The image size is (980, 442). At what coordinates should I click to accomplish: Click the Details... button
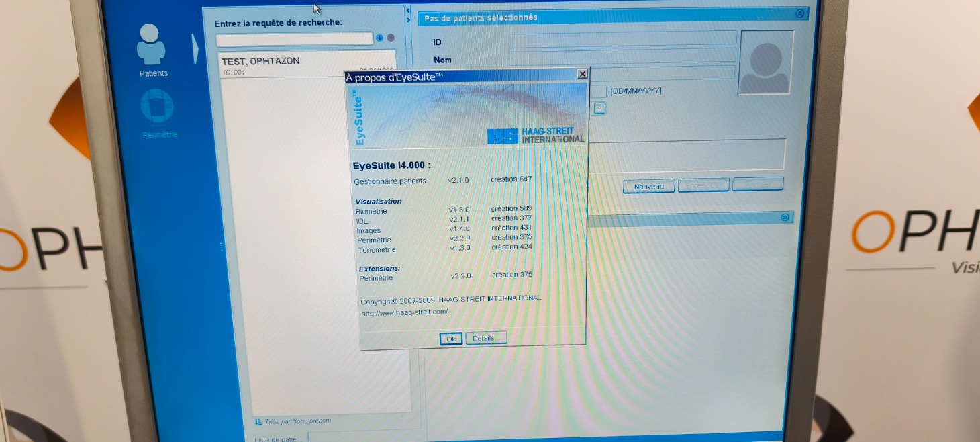click(x=486, y=339)
